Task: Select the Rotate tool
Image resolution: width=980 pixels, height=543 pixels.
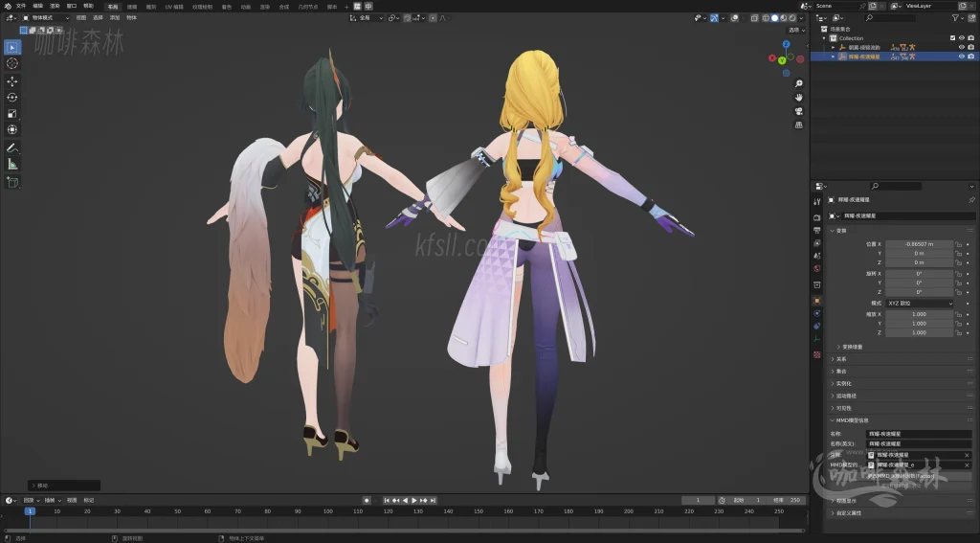Action: tap(11, 97)
